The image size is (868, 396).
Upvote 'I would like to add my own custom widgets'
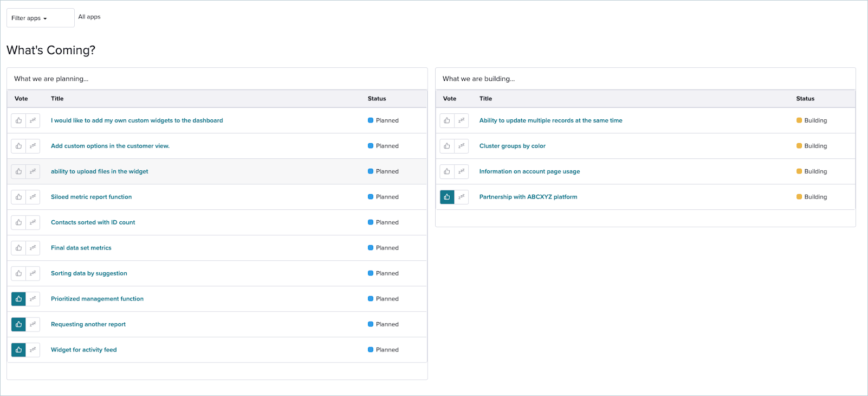pyautogui.click(x=18, y=120)
